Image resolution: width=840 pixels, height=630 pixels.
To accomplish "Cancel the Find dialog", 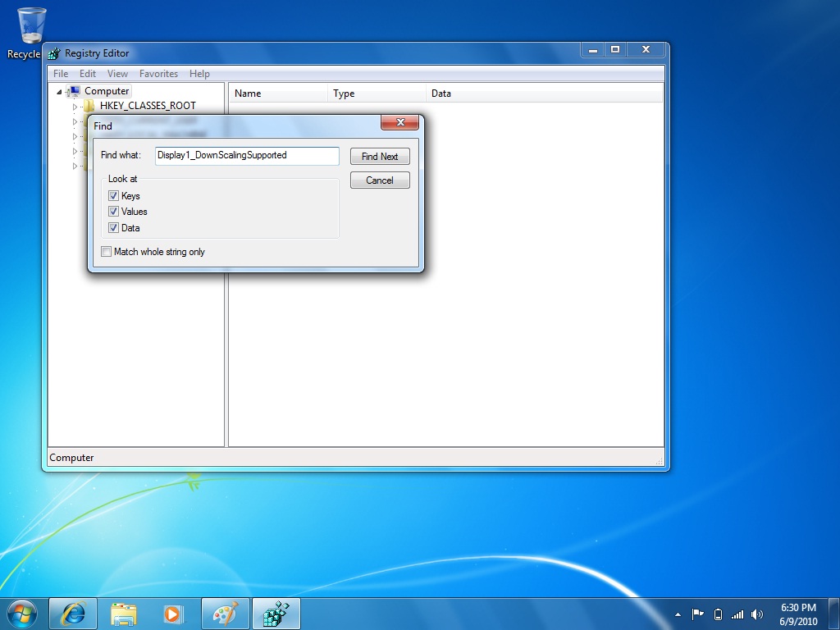I will coord(380,180).
